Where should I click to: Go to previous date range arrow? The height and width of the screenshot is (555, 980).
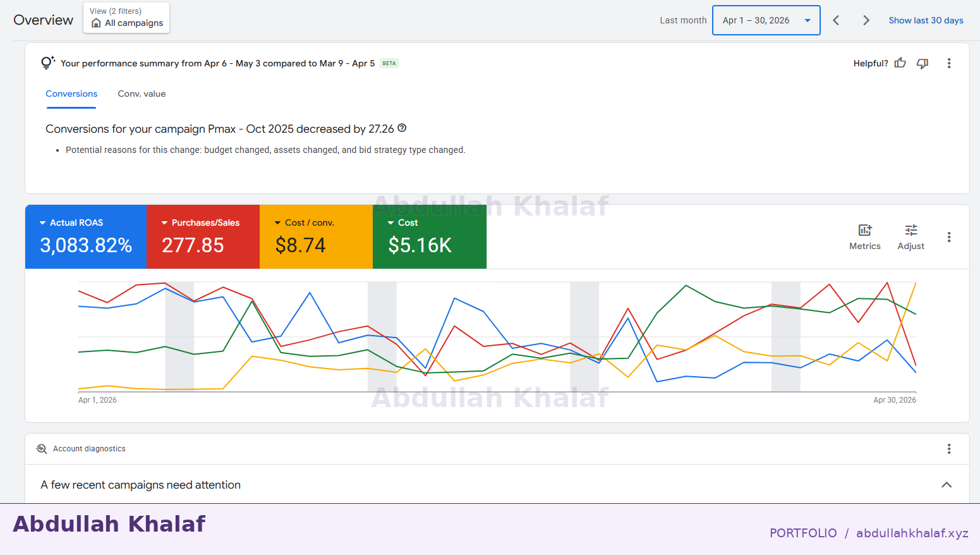pos(836,20)
